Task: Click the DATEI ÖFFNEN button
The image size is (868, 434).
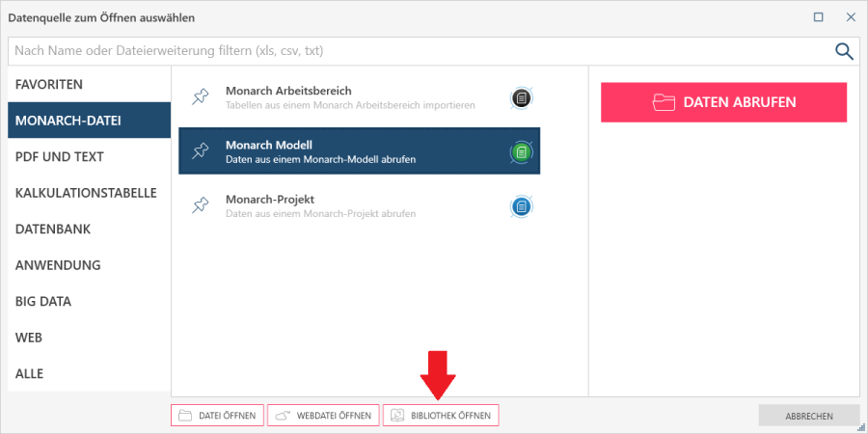Action: point(217,416)
